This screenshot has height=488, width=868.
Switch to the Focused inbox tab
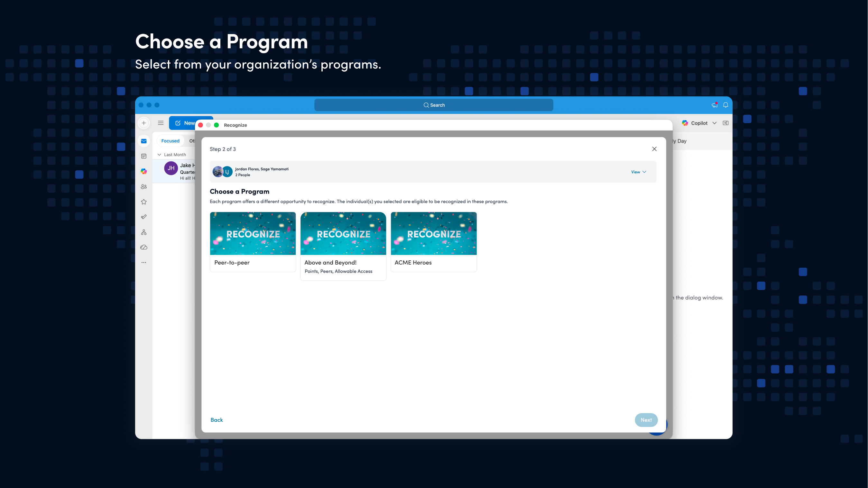tap(171, 141)
